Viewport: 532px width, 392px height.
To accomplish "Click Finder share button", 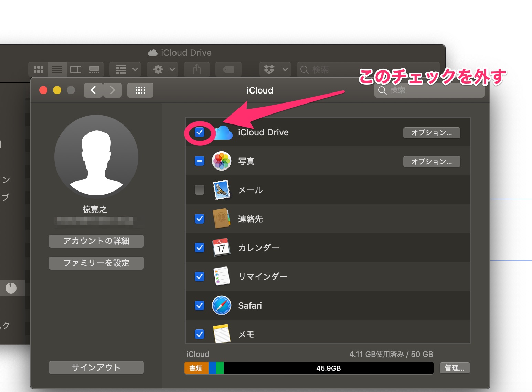I will 197,69.
